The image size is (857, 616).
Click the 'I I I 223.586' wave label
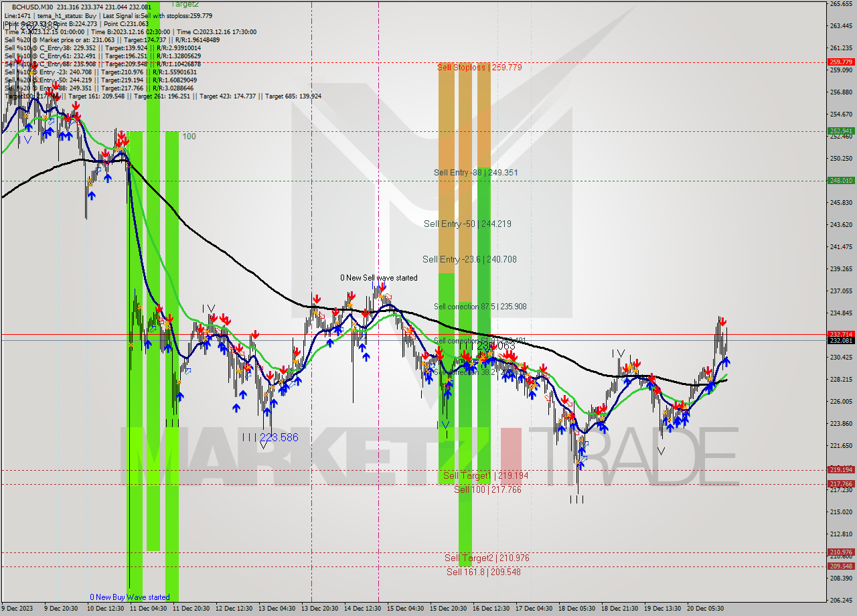pyautogui.click(x=270, y=437)
